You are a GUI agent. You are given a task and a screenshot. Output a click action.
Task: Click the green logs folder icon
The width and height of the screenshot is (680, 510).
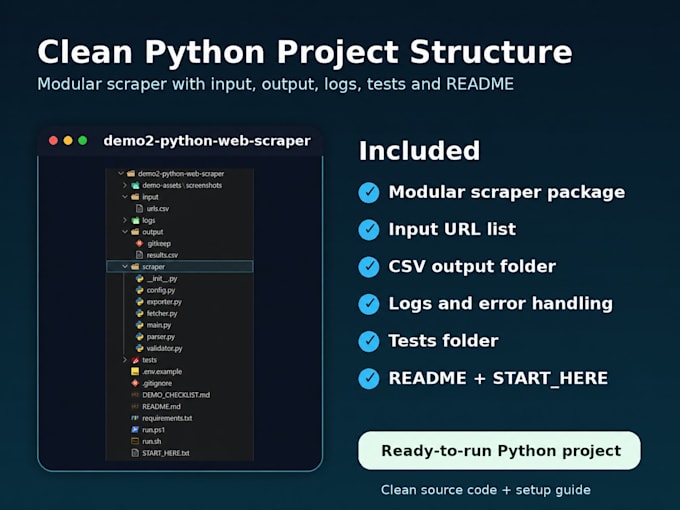tap(135, 220)
